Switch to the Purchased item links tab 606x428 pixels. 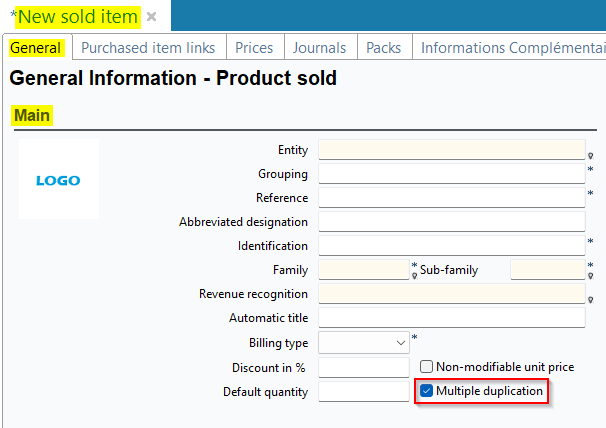point(148,48)
